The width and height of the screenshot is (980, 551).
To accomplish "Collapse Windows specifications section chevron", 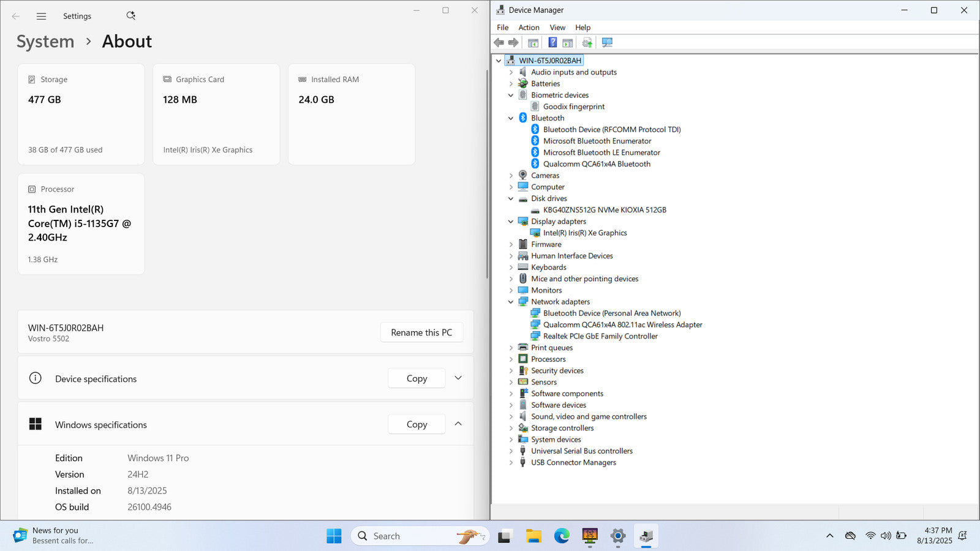I will pyautogui.click(x=458, y=424).
